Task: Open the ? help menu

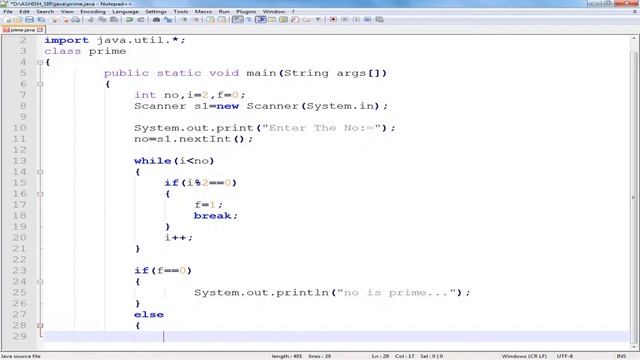Action: tap(293, 11)
